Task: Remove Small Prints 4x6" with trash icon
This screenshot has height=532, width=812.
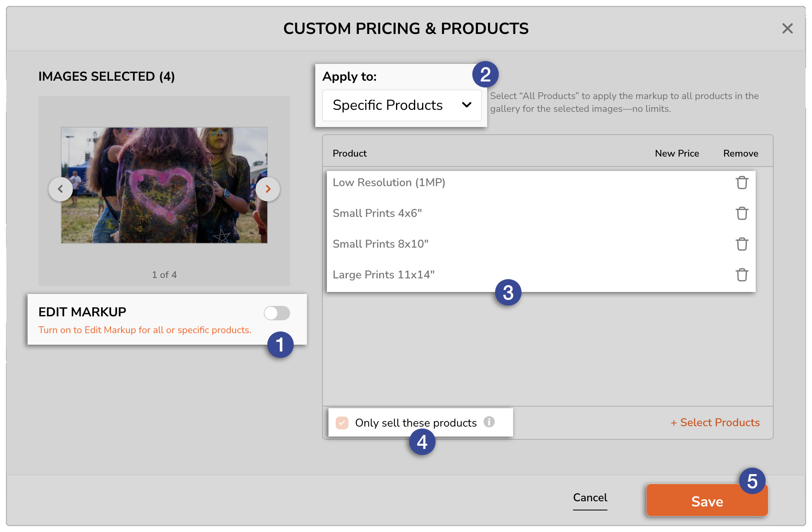Action: [x=742, y=213]
